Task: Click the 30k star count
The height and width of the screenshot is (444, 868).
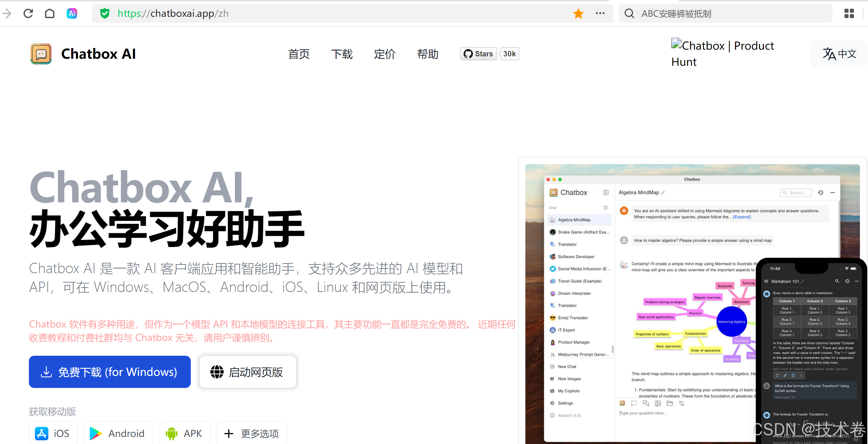Action: coord(510,54)
